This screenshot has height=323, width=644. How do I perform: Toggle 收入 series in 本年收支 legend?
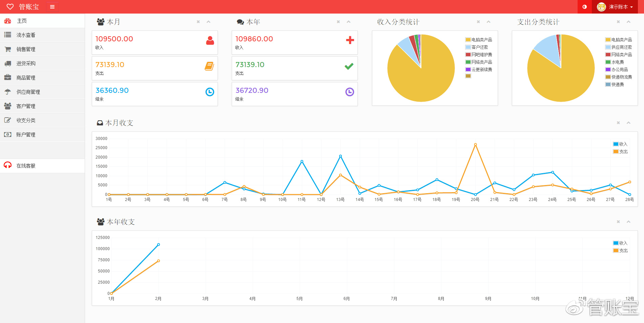click(620, 243)
